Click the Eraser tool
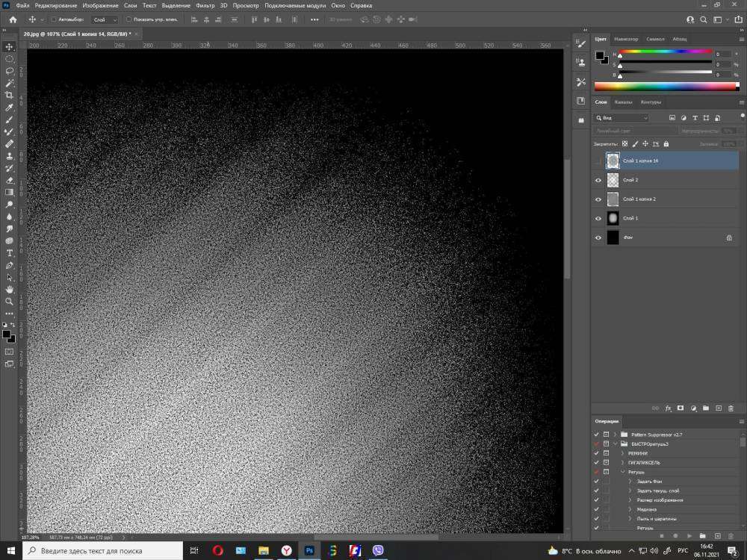 tap(10, 180)
